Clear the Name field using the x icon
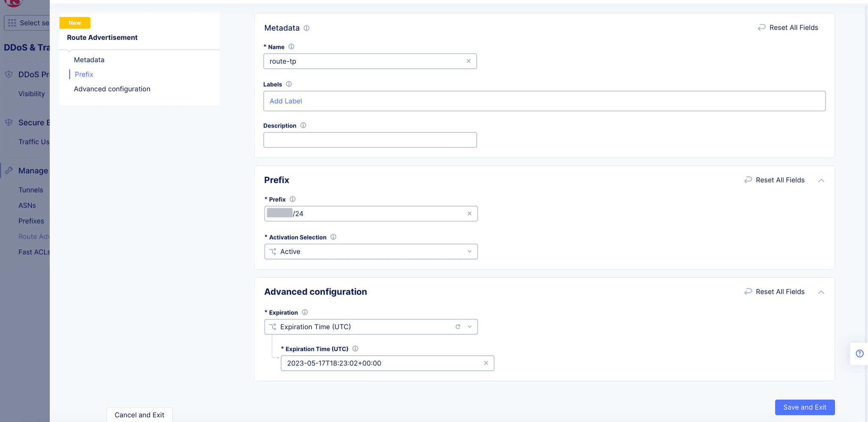Viewport: 868px width, 422px height. point(469,61)
